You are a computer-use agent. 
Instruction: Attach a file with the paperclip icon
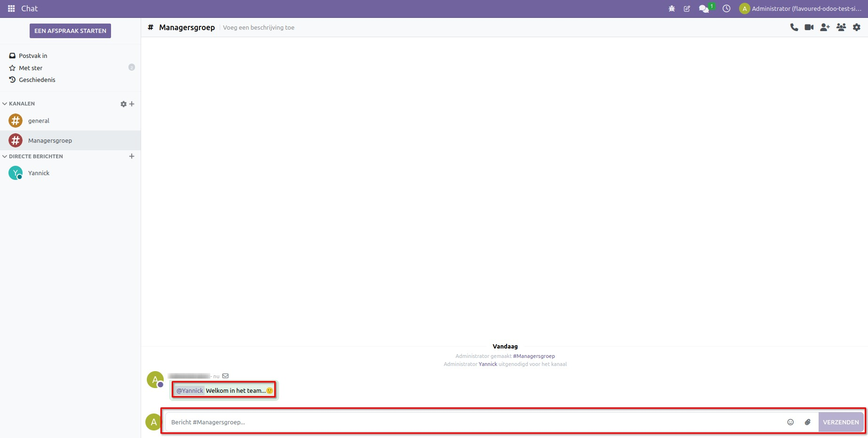point(808,422)
